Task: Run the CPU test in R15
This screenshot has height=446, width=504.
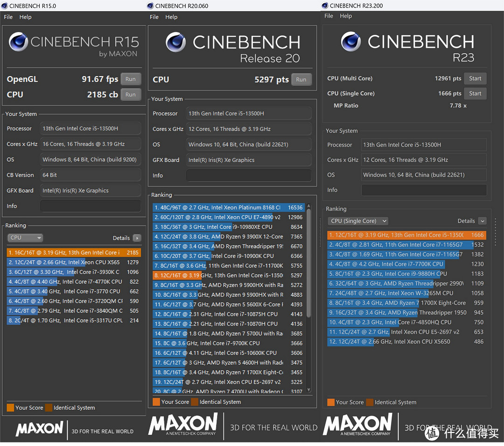Action: click(131, 94)
